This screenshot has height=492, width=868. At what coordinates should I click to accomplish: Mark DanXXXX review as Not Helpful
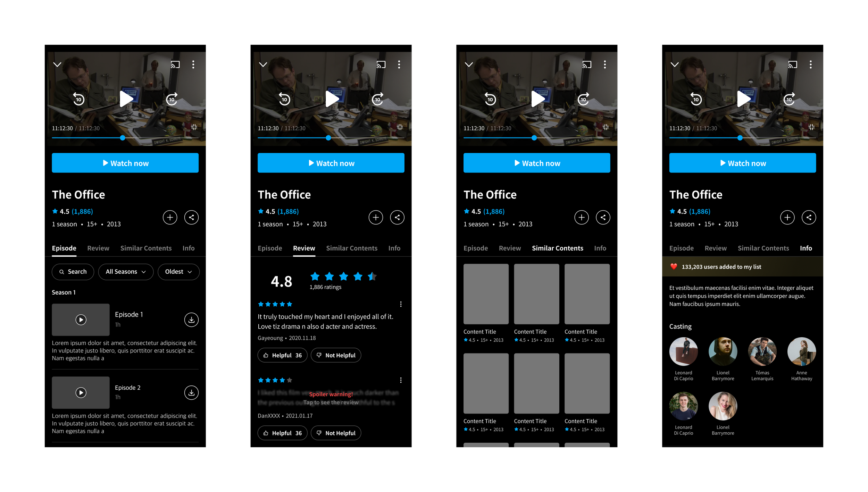coord(336,433)
